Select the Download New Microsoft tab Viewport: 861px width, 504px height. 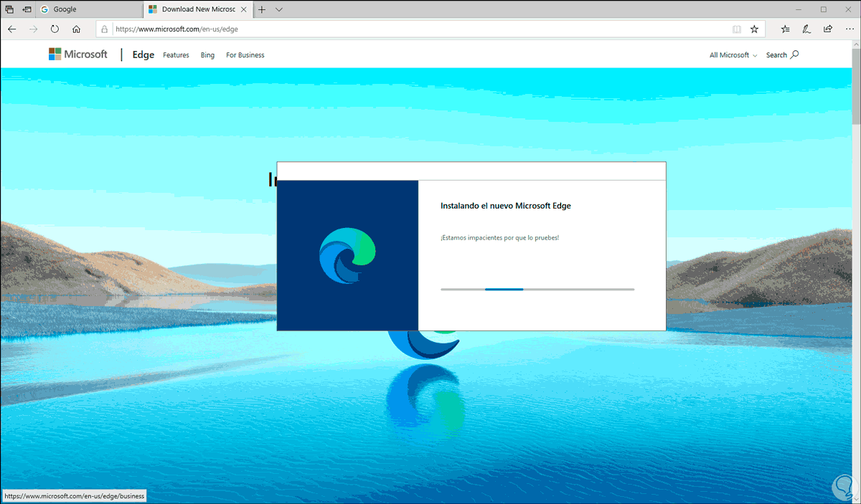pos(197,9)
